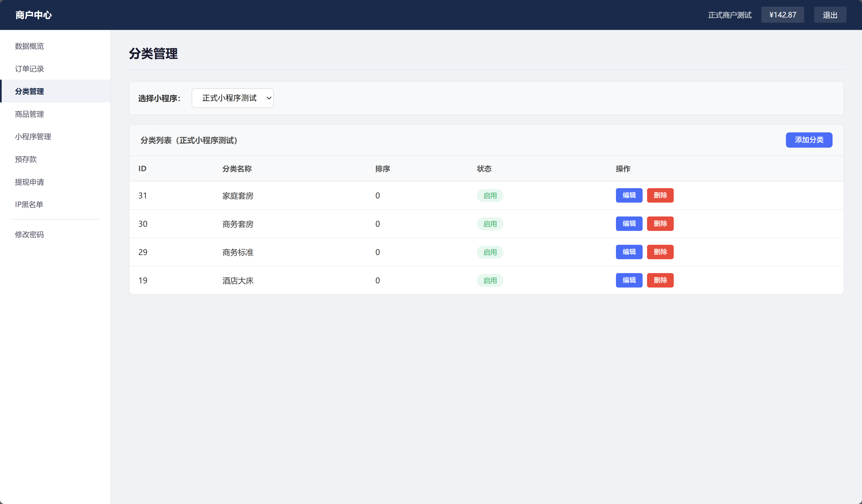The width and height of the screenshot is (862, 504).
Task: Click the 添加分类 button
Action: coord(809,140)
